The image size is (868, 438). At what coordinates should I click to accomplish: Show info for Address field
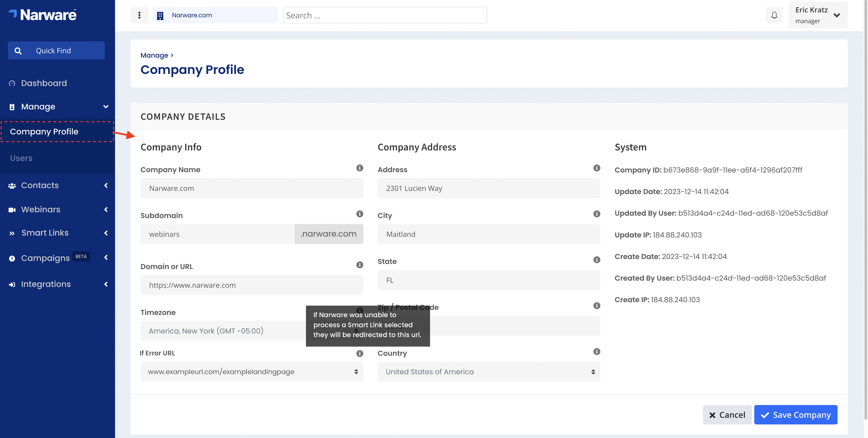click(596, 168)
